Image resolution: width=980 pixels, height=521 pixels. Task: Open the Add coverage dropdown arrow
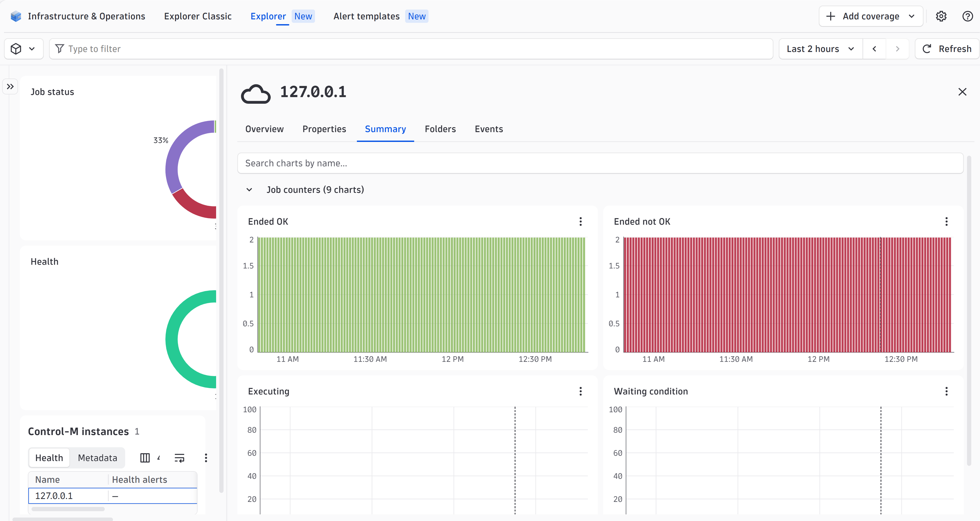pyautogui.click(x=912, y=16)
